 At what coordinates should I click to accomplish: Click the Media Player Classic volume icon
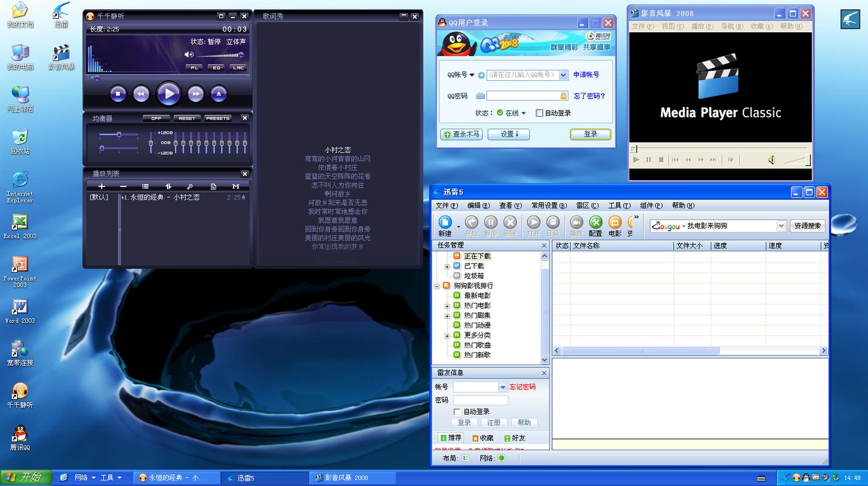pyautogui.click(x=771, y=160)
